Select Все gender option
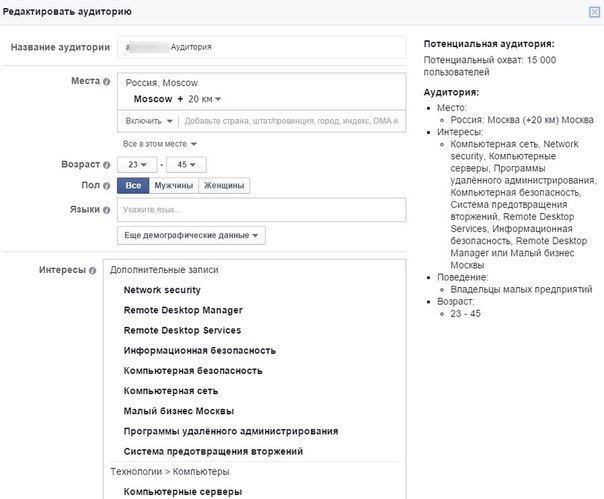Image resolution: width=604 pixels, height=499 pixels. click(x=133, y=185)
